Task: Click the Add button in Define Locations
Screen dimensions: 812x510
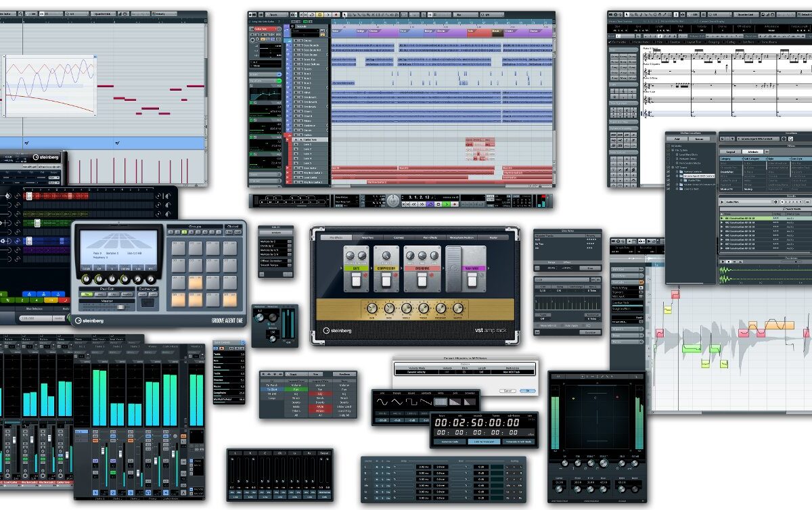Action: point(677,139)
